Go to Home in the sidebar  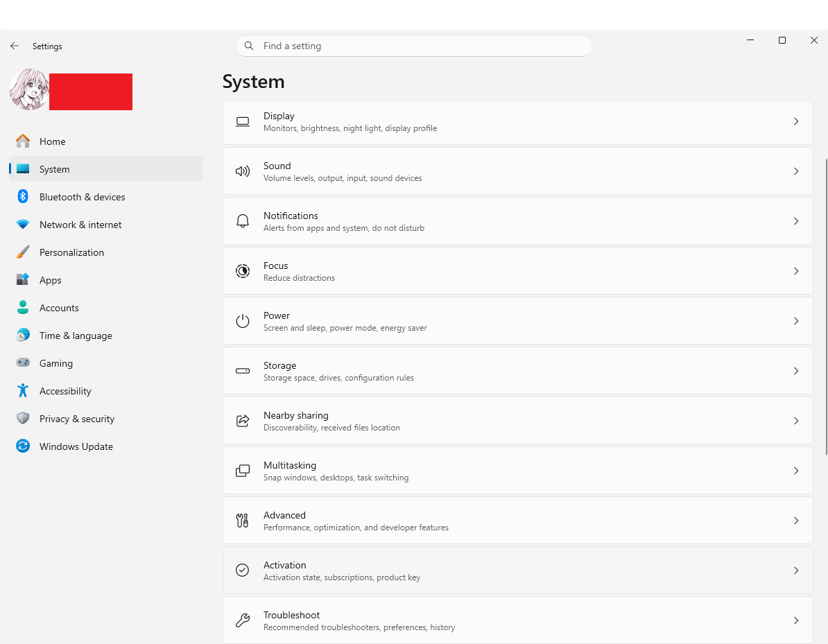pos(105,141)
